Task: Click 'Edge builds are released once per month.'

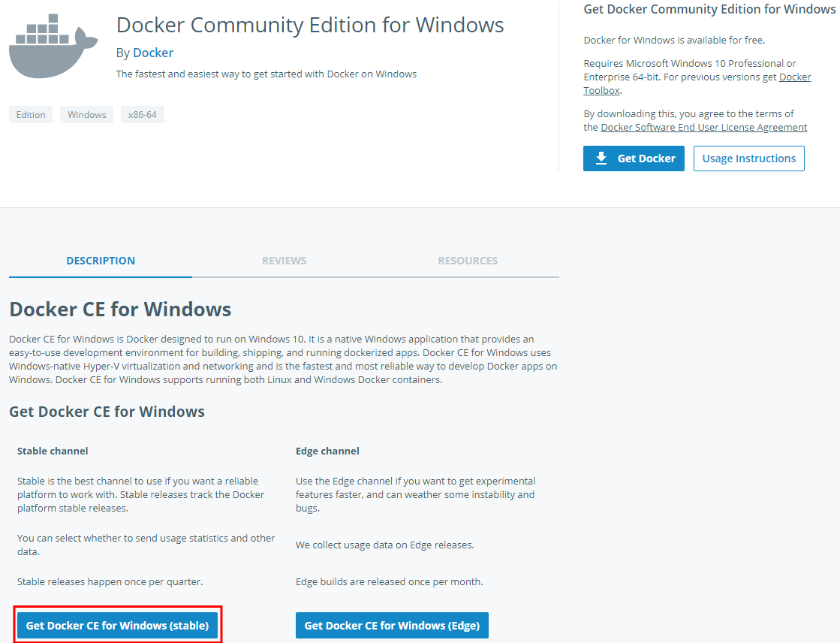Action: (x=390, y=581)
